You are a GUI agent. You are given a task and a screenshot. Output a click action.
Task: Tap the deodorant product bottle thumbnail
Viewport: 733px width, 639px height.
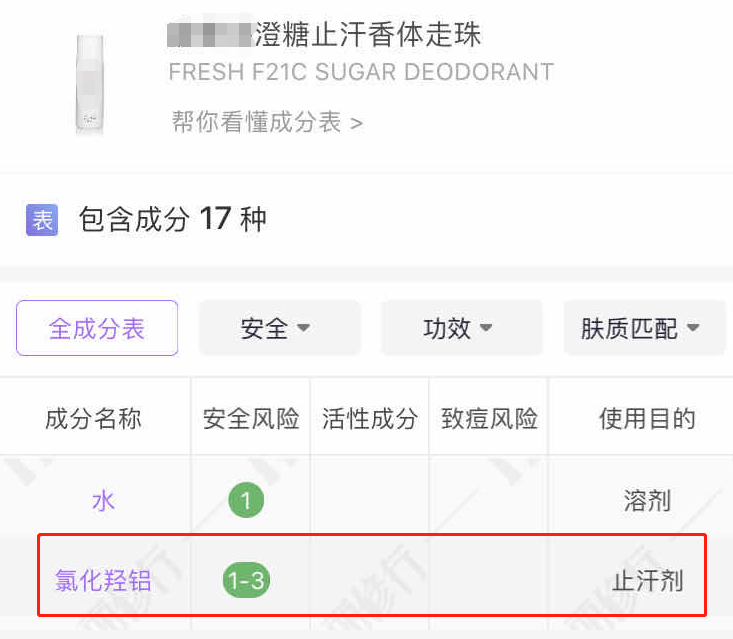coord(89,84)
